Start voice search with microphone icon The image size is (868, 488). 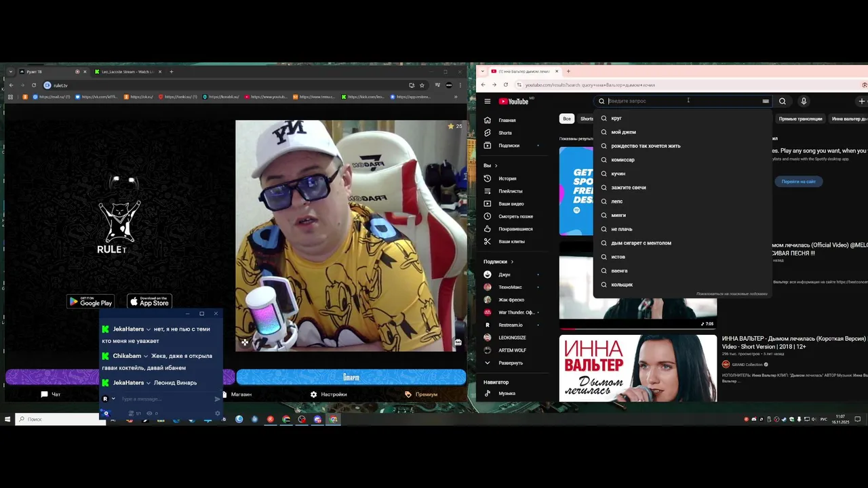(x=804, y=101)
